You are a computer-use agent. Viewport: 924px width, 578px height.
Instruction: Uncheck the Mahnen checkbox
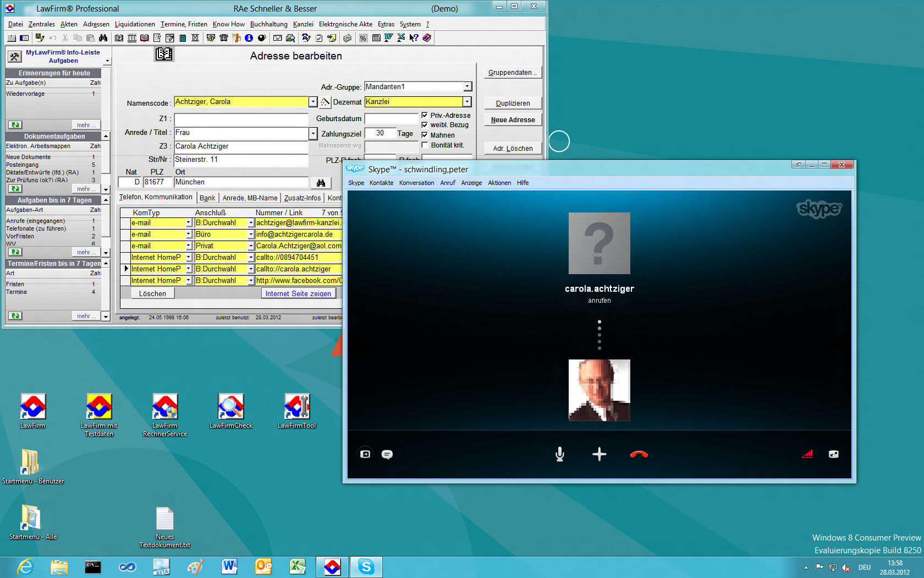point(425,135)
